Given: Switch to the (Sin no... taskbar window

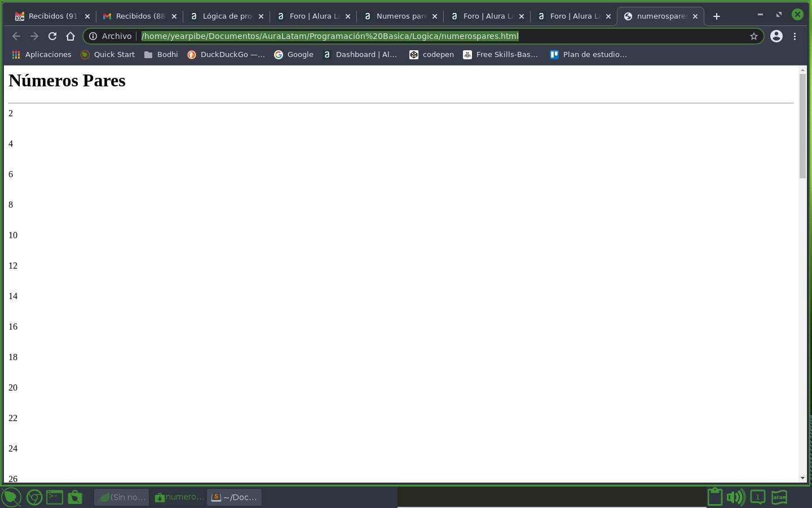Looking at the screenshot, I should pos(121,497).
